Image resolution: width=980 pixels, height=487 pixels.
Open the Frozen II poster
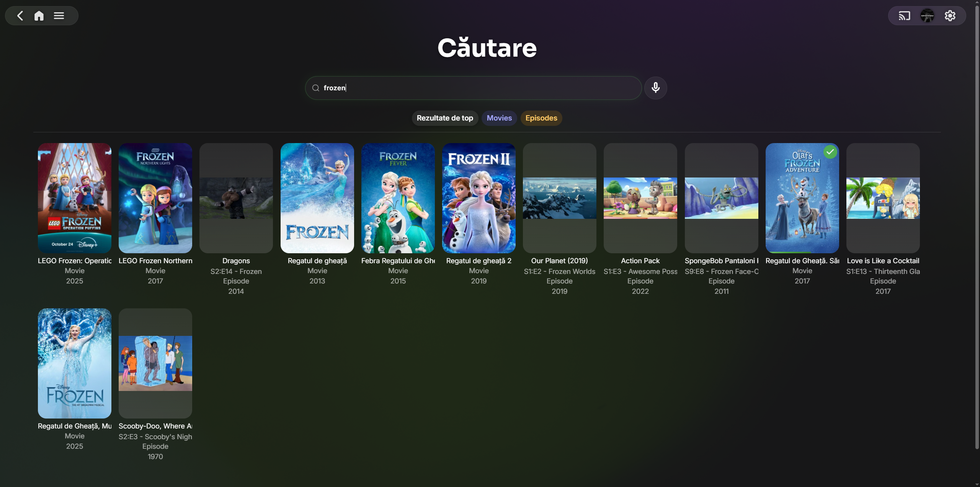click(x=479, y=198)
